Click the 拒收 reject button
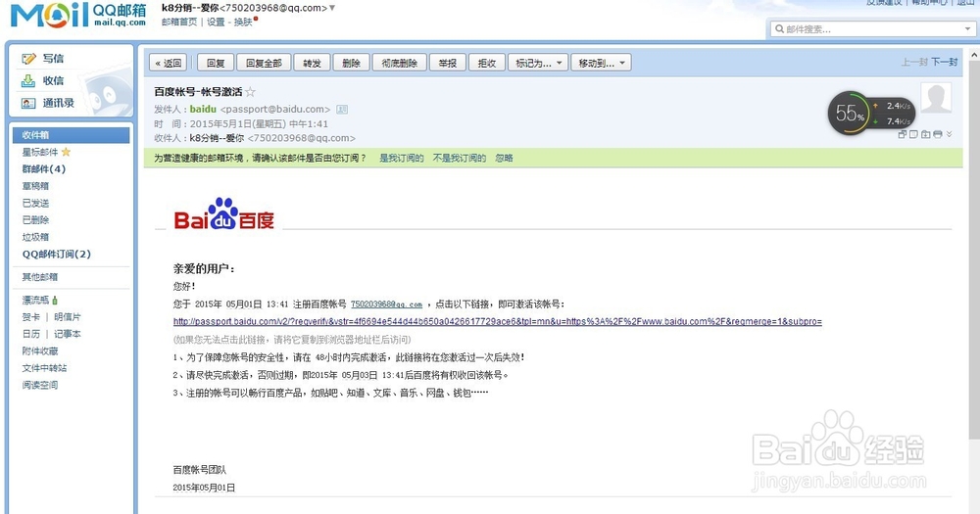Screen dimensions: 980x514 coord(487,63)
